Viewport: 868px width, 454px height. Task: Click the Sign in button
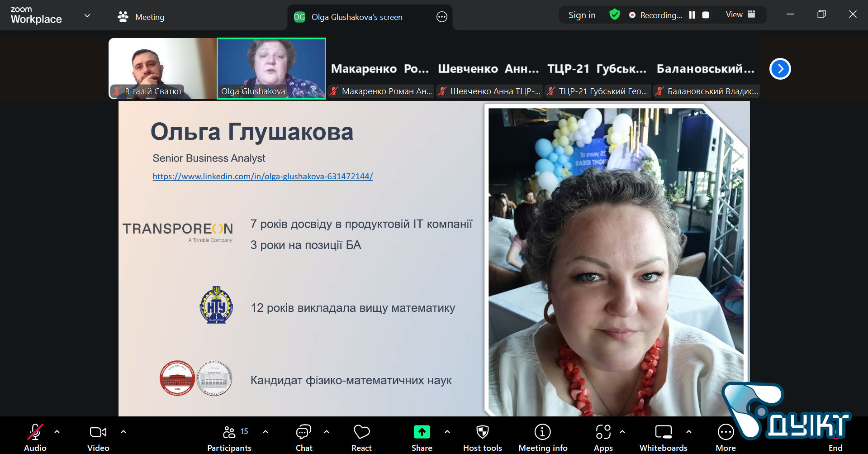tap(582, 15)
